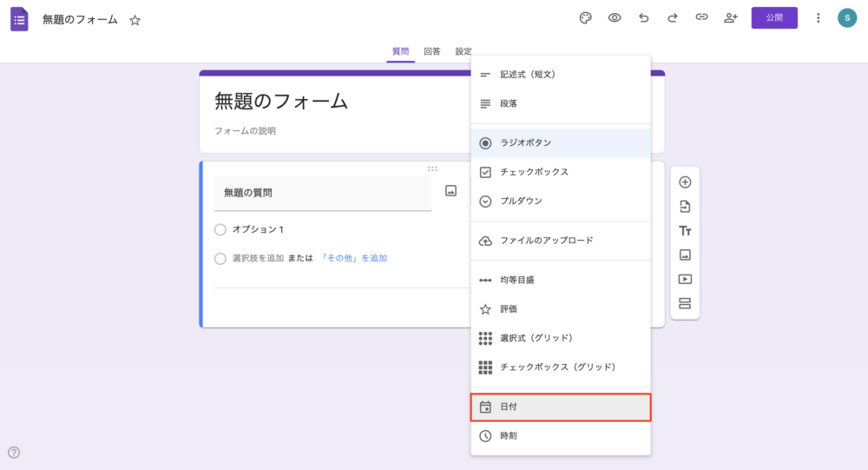This screenshot has width=868, height=470.
Task: Select 記述式（短文） question type
Action: [561, 75]
